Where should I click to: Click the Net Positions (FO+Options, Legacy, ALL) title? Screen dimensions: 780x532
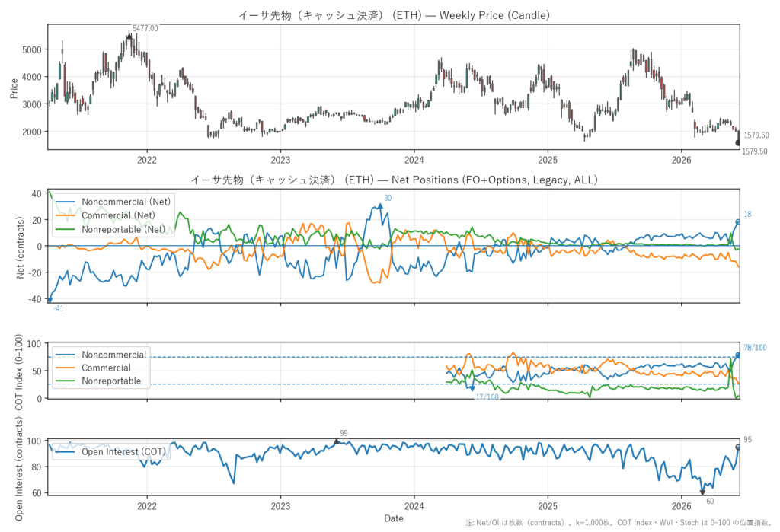[x=394, y=180]
